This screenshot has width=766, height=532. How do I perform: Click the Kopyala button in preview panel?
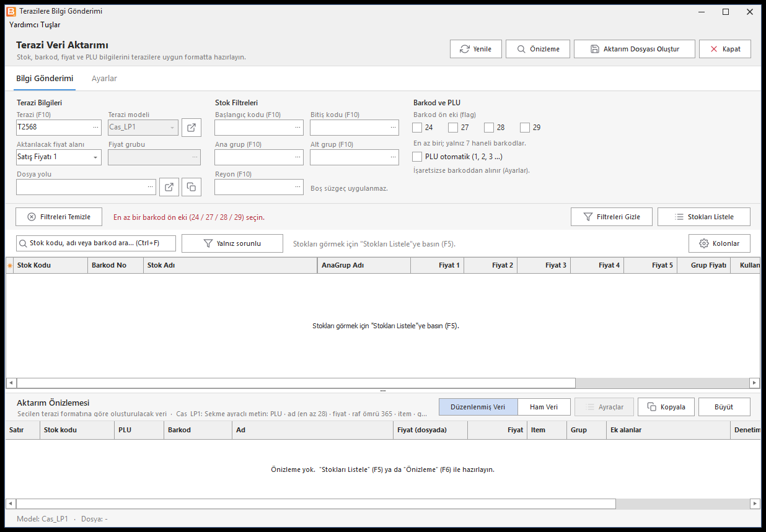coord(666,407)
